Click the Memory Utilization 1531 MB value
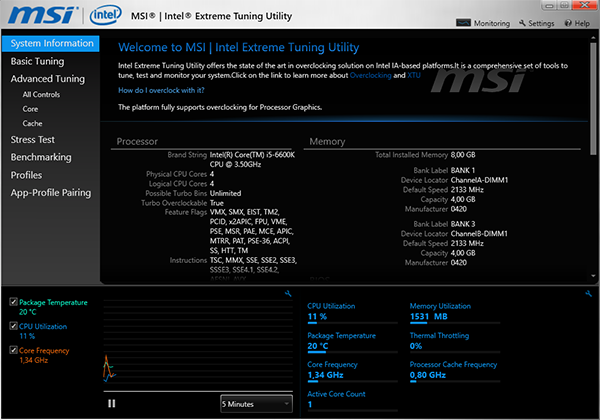600x420 pixels. tap(429, 317)
